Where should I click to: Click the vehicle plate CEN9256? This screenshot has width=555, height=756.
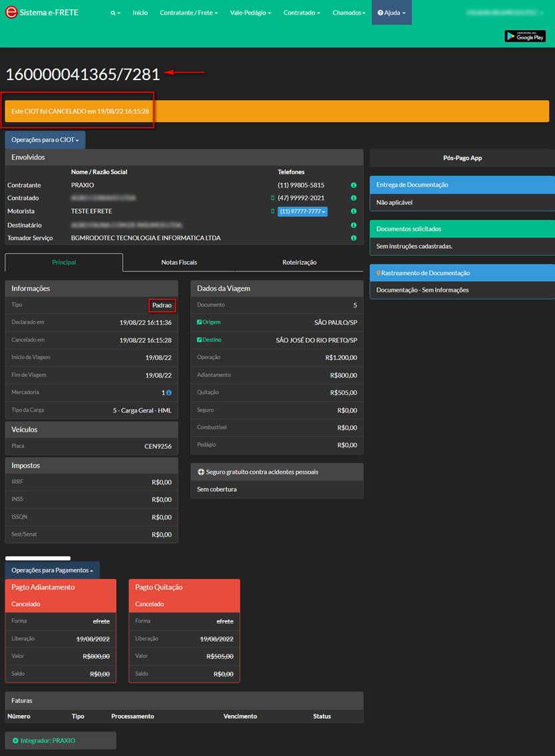click(x=158, y=446)
